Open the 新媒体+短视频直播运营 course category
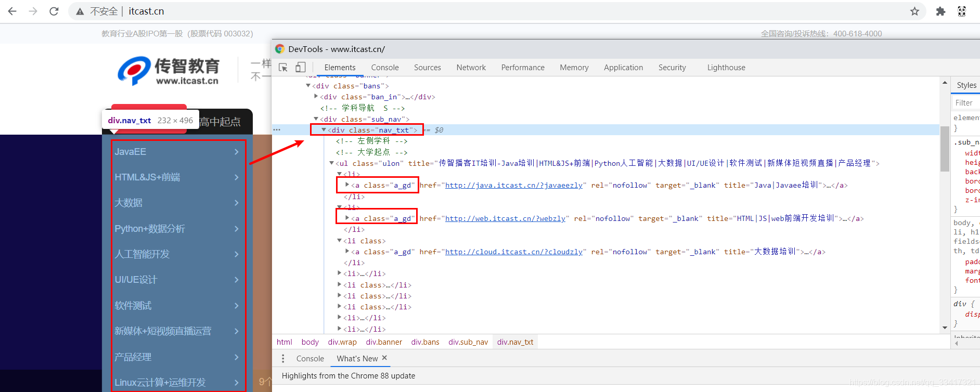Image resolution: width=980 pixels, height=392 pixels. click(x=177, y=331)
